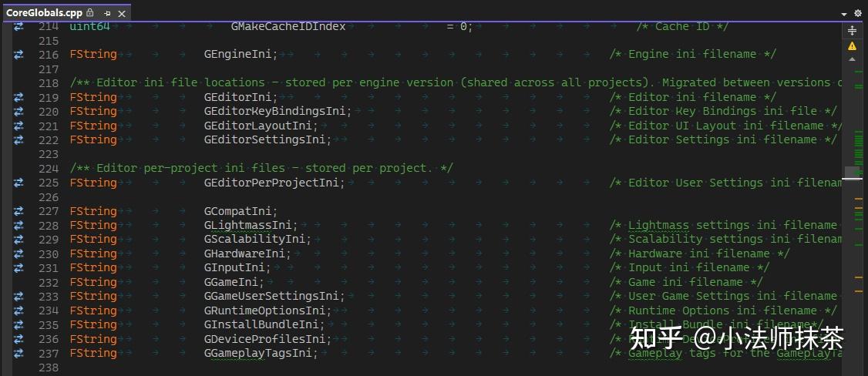Viewport: 868px width, 376px height.
Task: Click the margin icon beside line 225
Action: point(19,183)
